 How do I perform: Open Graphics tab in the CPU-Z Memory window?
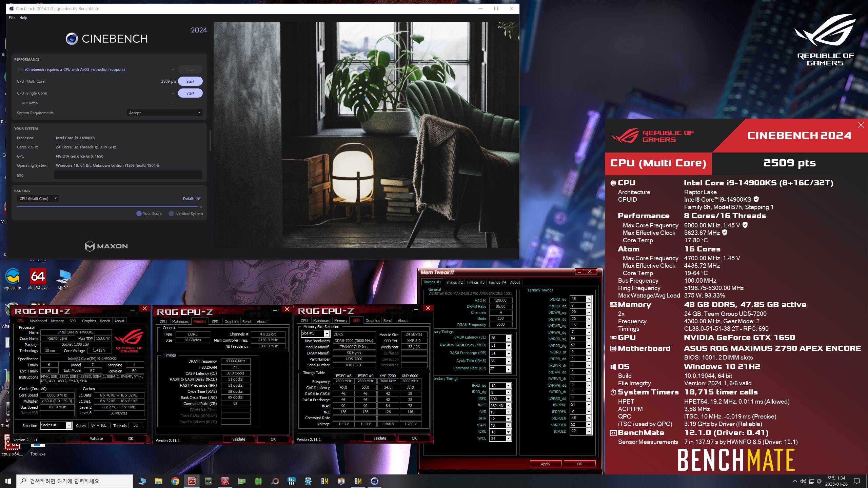click(231, 322)
